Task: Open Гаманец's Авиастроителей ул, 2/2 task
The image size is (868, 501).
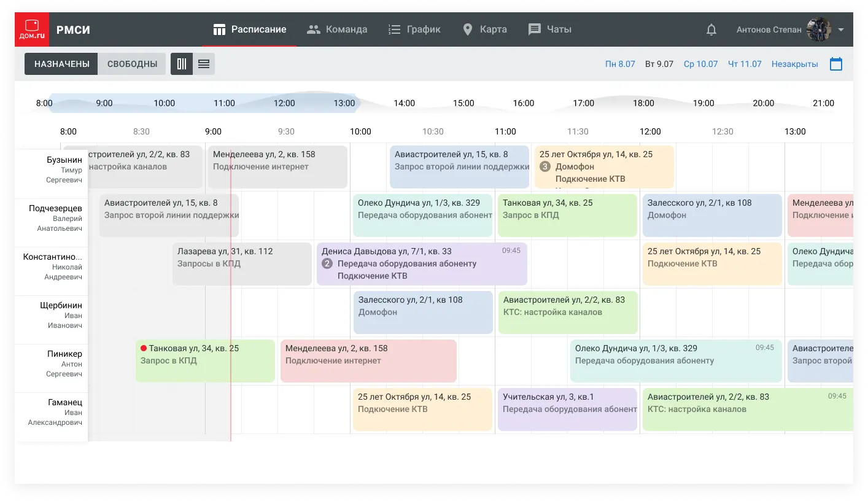Action: point(748,410)
